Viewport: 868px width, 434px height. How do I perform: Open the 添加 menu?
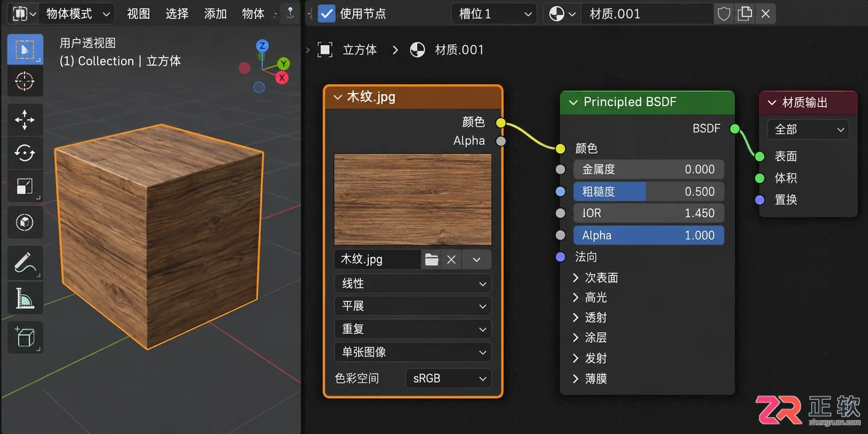coord(215,13)
